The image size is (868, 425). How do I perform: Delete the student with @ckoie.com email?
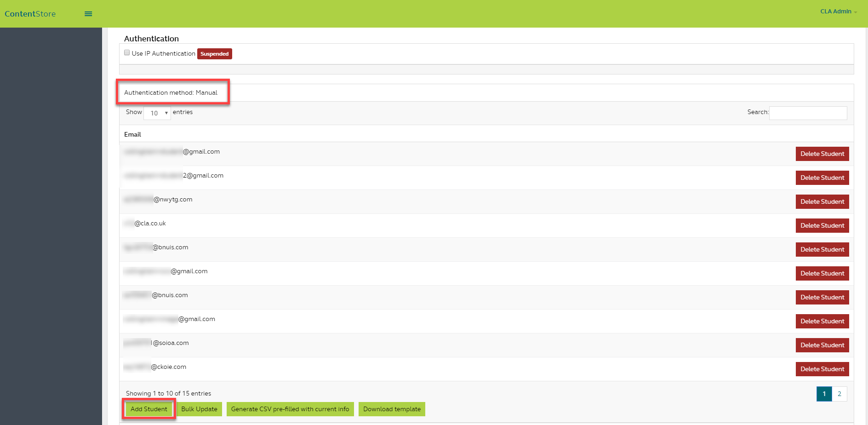(x=822, y=369)
